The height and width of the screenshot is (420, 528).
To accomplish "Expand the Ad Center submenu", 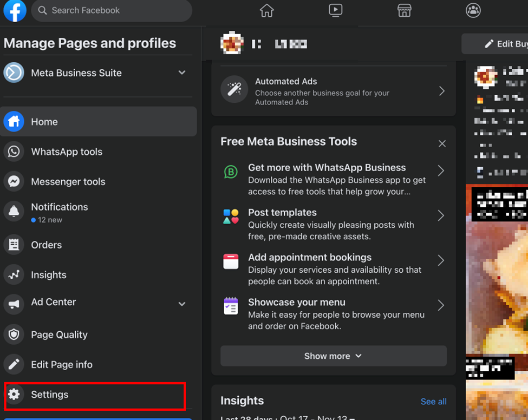I will (x=182, y=304).
